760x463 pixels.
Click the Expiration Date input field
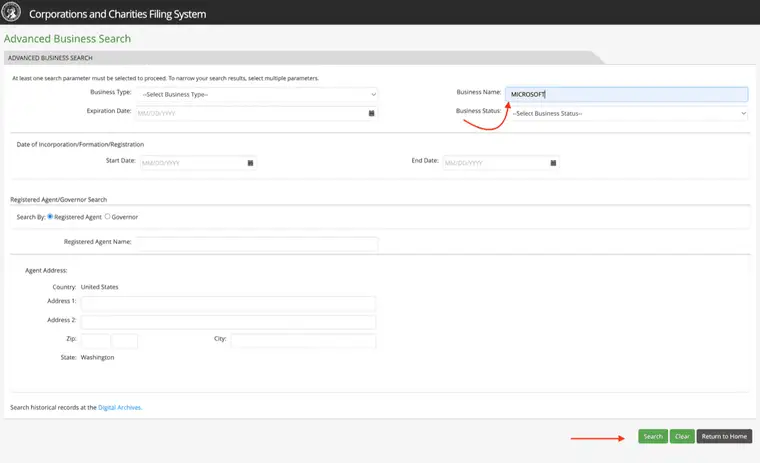coord(257,113)
